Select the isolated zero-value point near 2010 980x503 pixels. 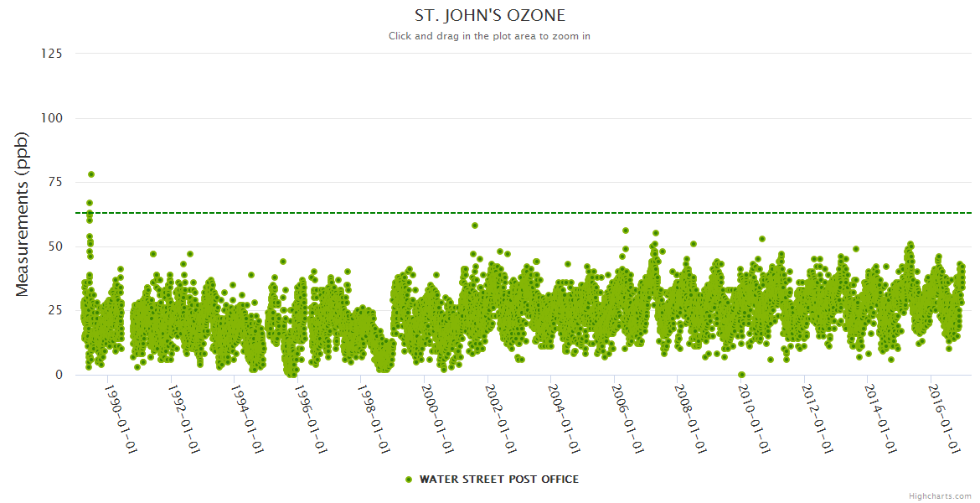[741, 375]
